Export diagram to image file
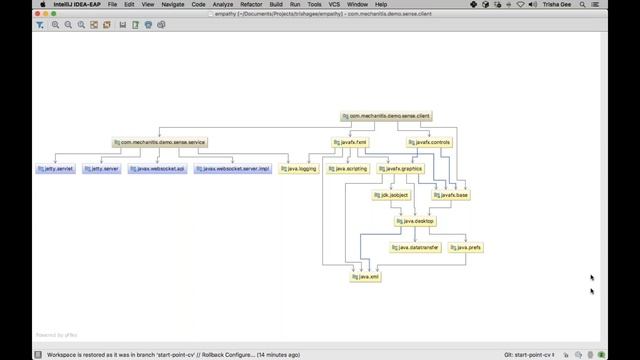This screenshot has width=640, height=360. [136, 25]
